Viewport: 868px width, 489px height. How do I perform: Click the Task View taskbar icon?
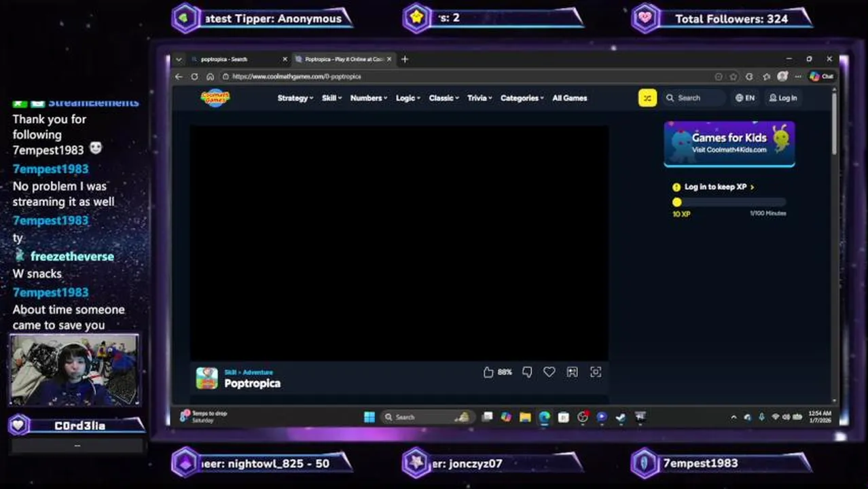tap(487, 417)
